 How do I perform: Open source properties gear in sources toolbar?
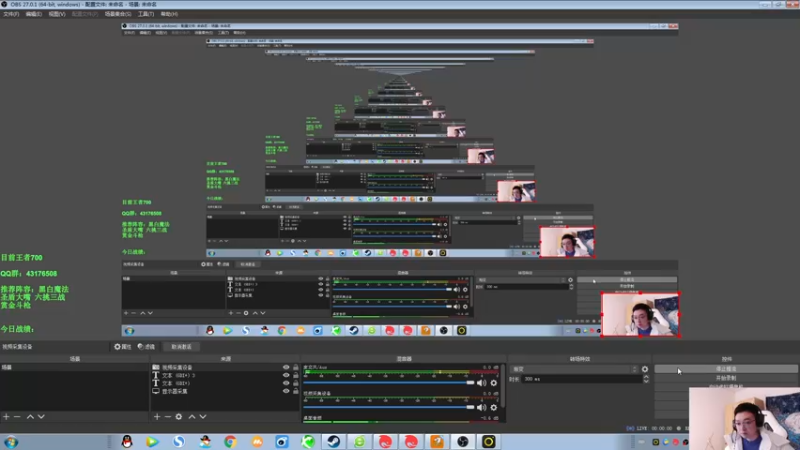pos(179,417)
